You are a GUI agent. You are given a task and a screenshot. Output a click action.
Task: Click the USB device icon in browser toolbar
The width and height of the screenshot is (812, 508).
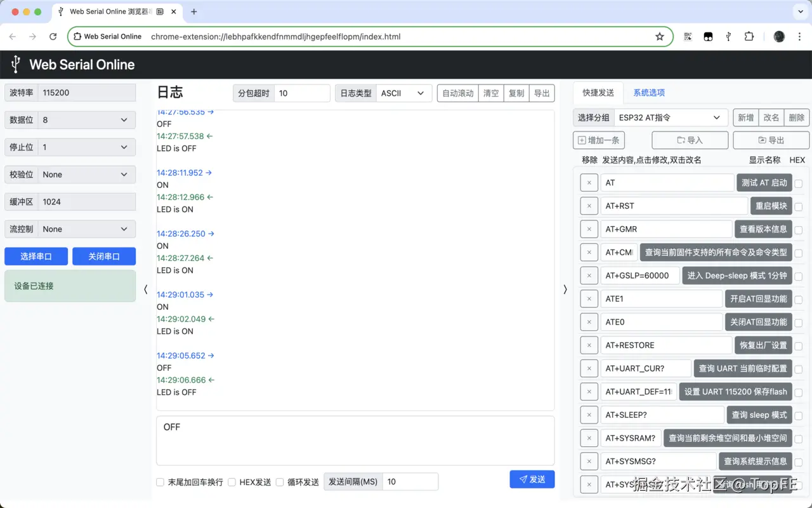pos(727,36)
